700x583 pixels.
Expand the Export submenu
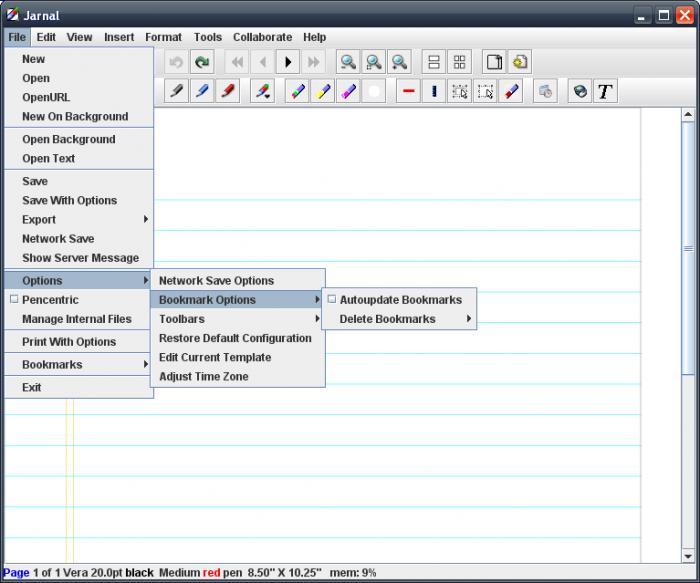79,220
